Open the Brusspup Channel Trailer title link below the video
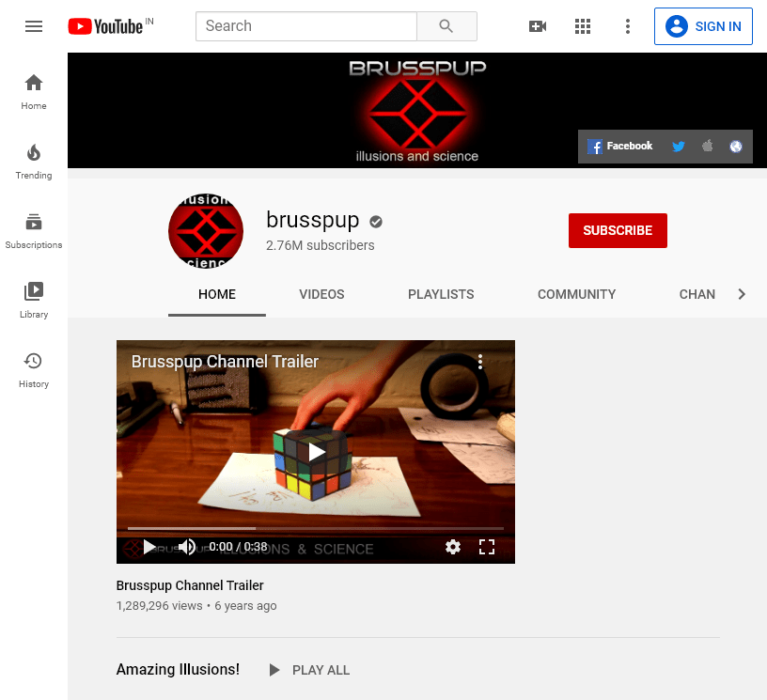The image size is (767, 700). coord(190,585)
